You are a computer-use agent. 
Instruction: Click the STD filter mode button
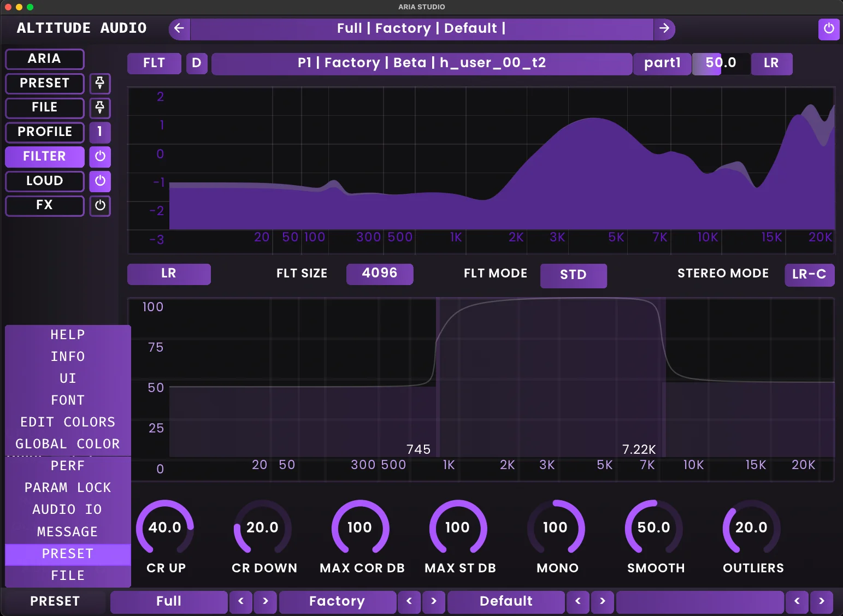point(574,276)
